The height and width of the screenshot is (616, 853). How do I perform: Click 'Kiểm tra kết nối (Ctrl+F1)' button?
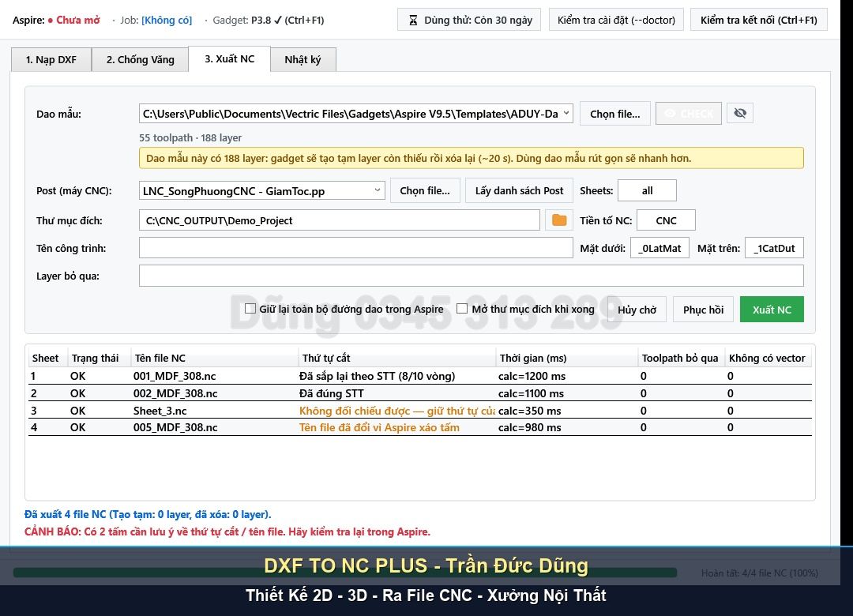(x=759, y=20)
